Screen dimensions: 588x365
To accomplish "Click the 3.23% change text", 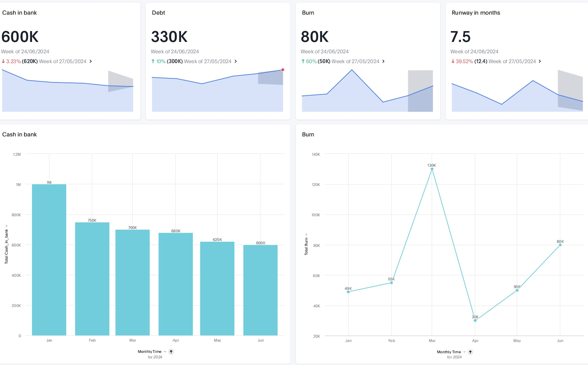I will click(x=13, y=61).
